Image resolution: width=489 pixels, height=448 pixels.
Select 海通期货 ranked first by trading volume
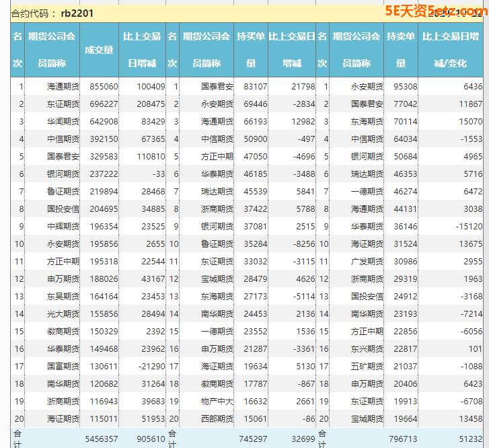click(x=63, y=86)
